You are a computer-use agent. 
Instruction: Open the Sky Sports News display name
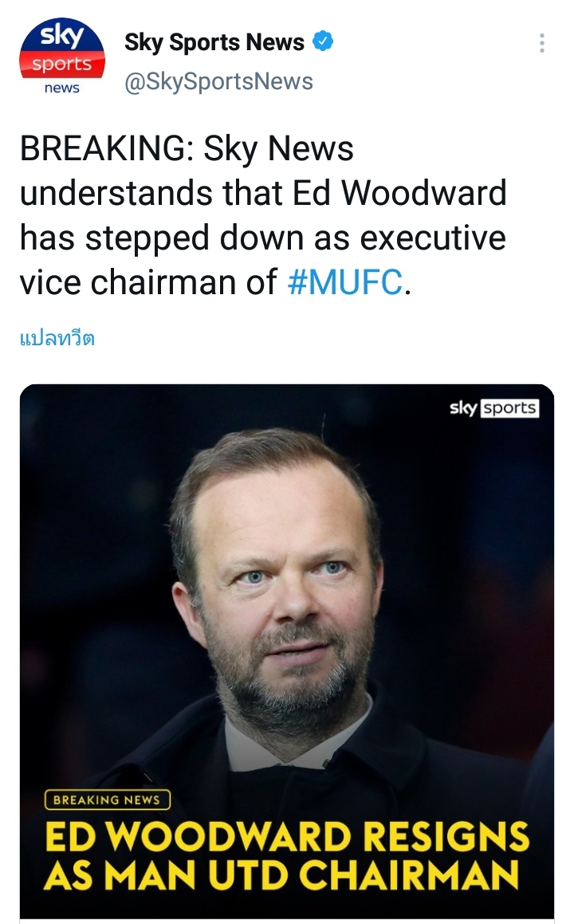tap(214, 43)
